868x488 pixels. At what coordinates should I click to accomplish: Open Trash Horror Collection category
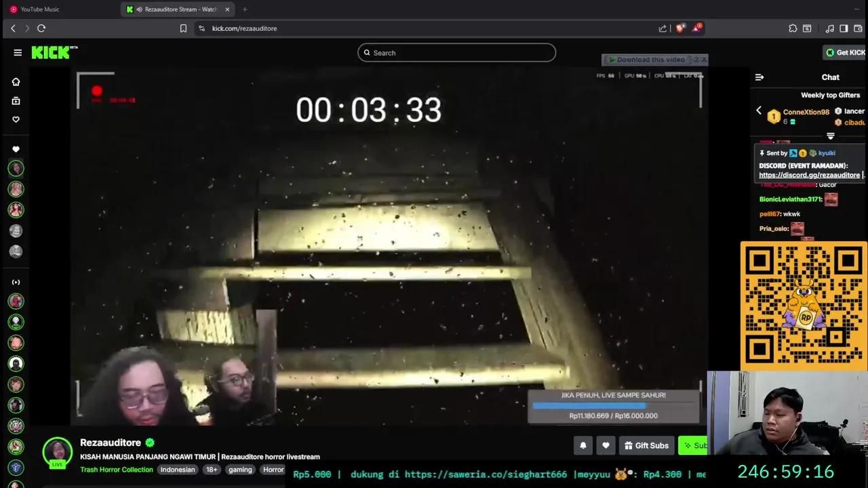(x=117, y=470)
